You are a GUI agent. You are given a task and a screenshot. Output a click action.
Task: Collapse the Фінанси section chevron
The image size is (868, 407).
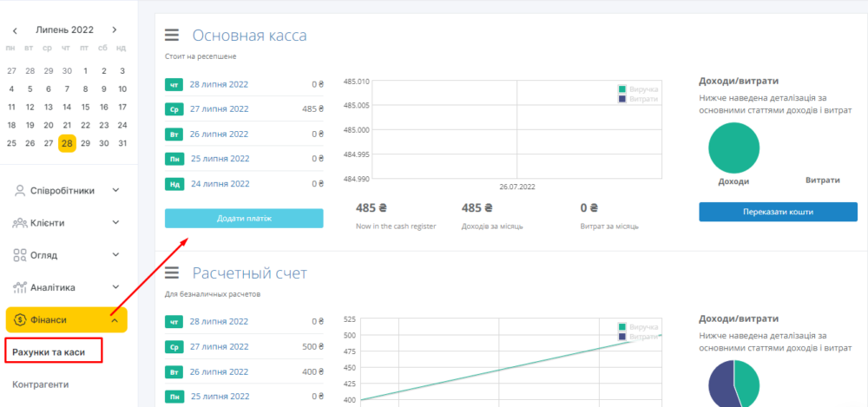point(116,319)
